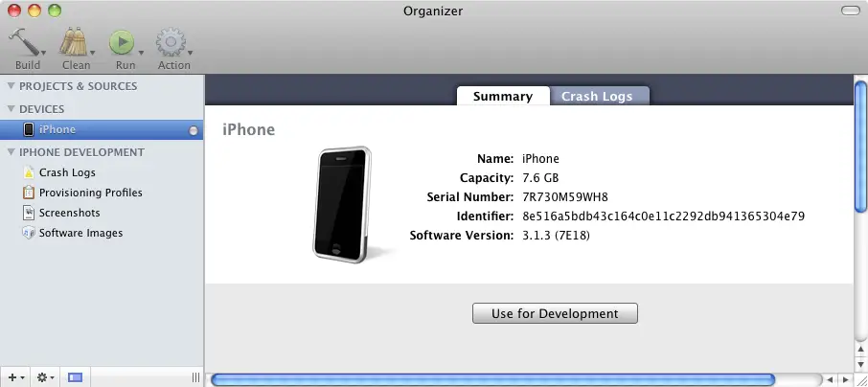The image size is (868, 387).
Task: Open the bottom gear action menu
Action: pos(45,377)
